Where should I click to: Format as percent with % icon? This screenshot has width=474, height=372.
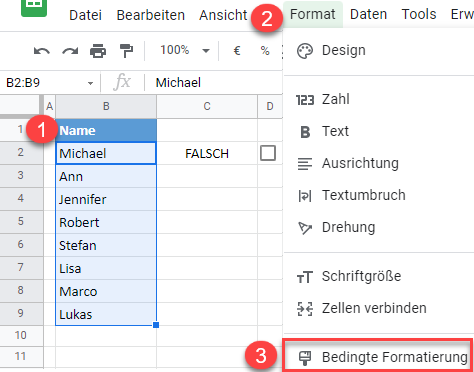click(x=265, y=51)
